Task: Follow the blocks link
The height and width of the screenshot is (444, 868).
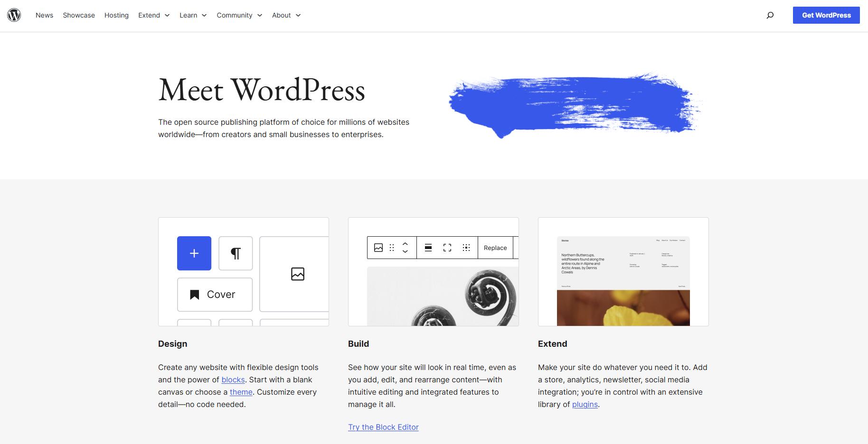Action: pos(233,379)
